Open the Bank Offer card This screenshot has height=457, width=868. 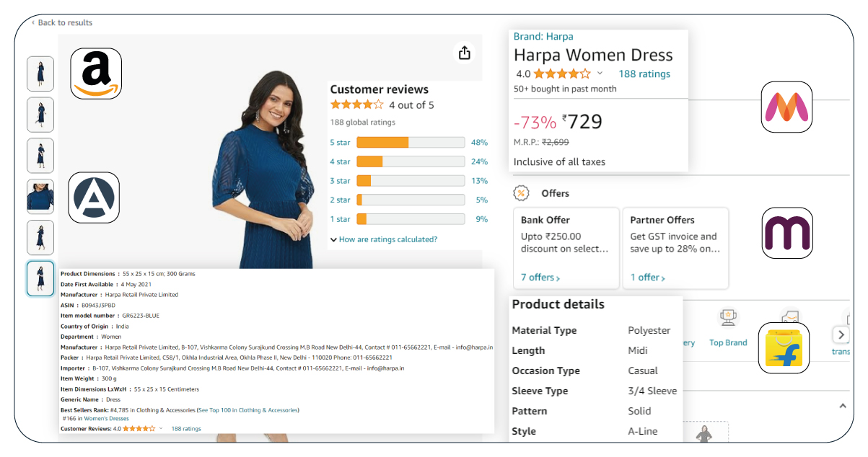[566, 248]
